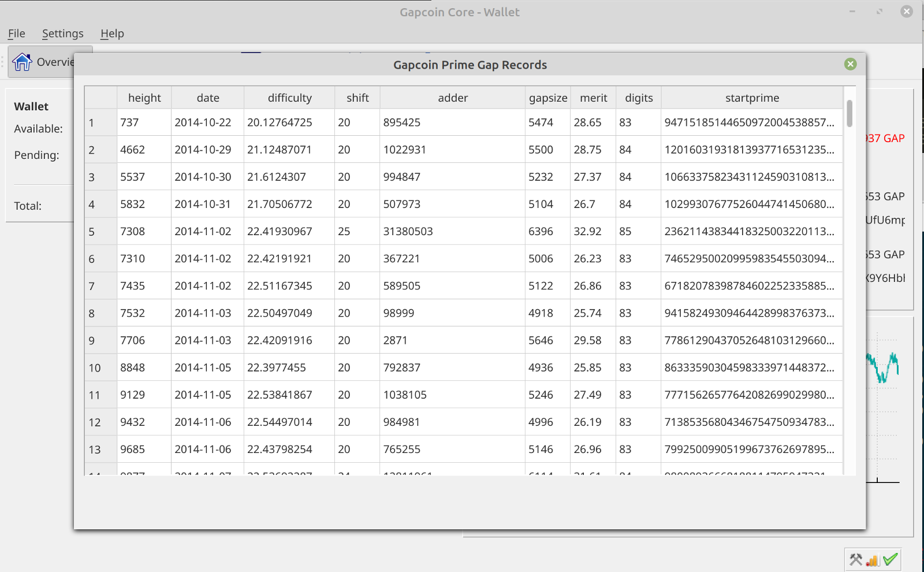Viewport: 924px width, 572px height.
Task: Select height cell 8848
Action: pyautogui.click(x=144, y=367)
